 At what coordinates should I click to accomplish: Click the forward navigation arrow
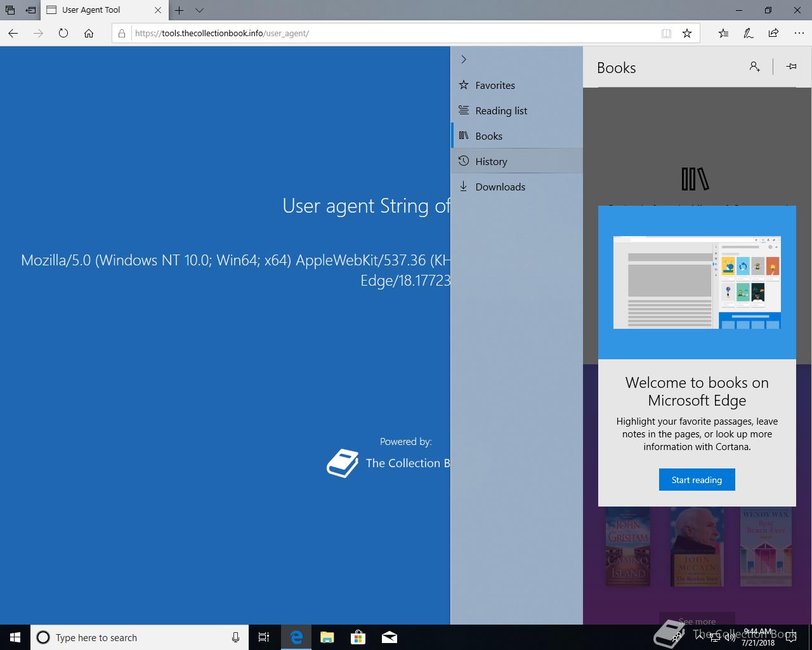pyautogui.click(x=38, y=33)
